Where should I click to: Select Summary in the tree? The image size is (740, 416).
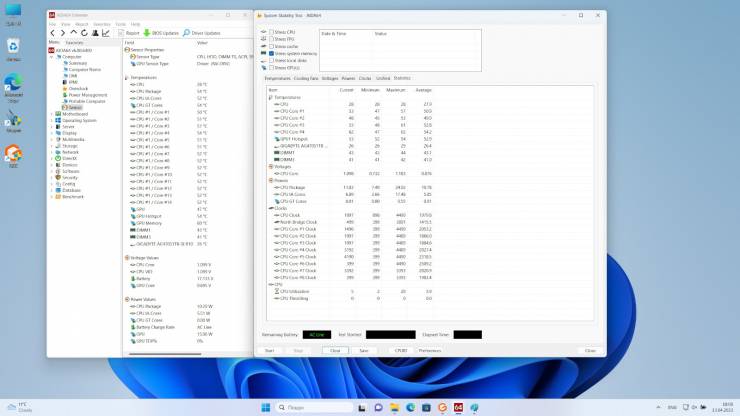[78, 63]
